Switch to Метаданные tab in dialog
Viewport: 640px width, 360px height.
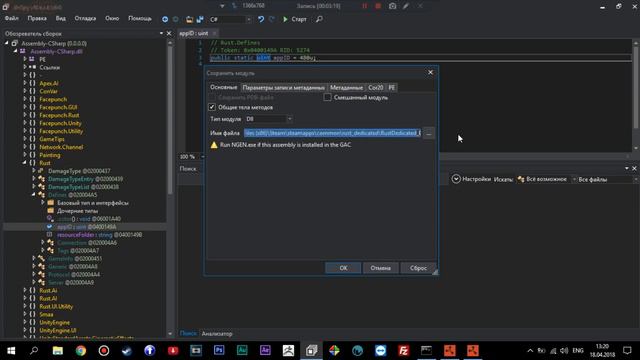tap(346, 88)
